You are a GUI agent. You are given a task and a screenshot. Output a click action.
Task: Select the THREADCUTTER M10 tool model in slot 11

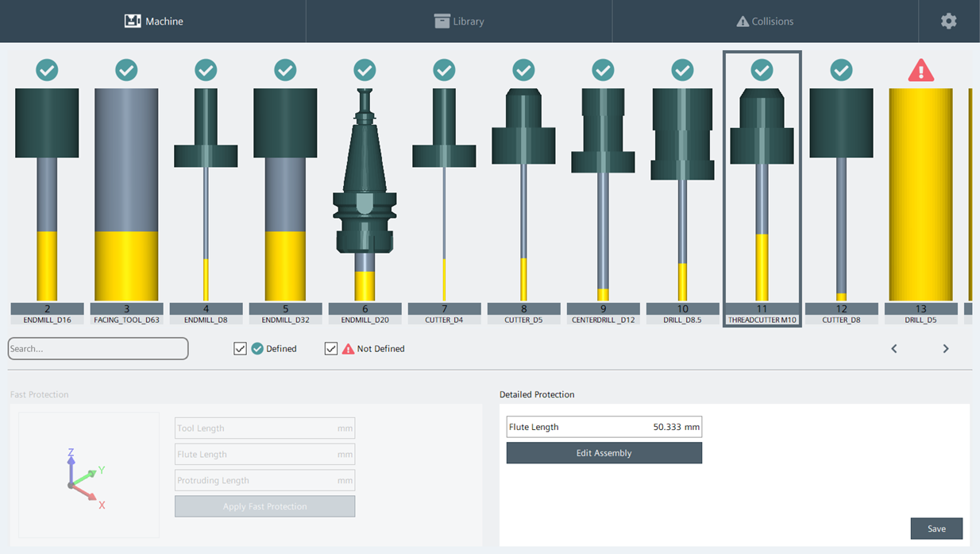click(x=762, y=194)
